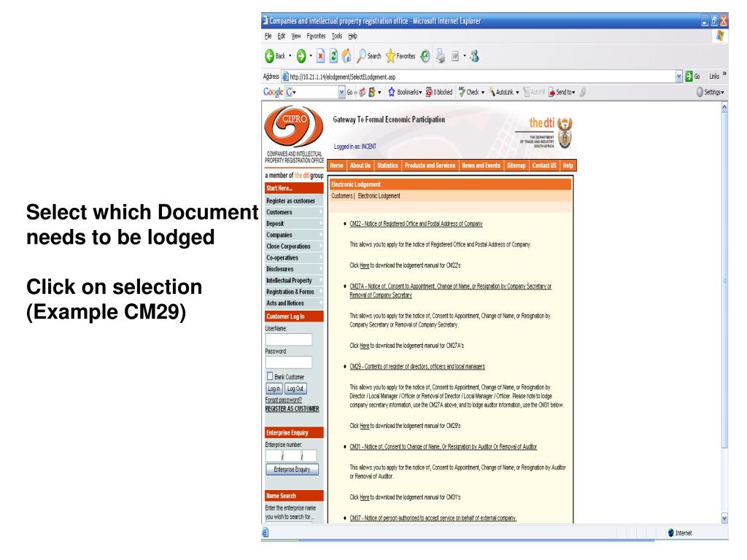Viewport: 747px width, 560px height.
Task: Open the Back button history dropdown
Action: 290,56
